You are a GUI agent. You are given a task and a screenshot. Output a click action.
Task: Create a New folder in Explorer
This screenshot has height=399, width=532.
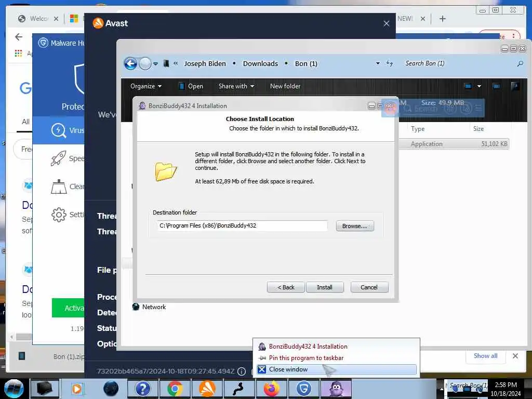coord(285,86)
